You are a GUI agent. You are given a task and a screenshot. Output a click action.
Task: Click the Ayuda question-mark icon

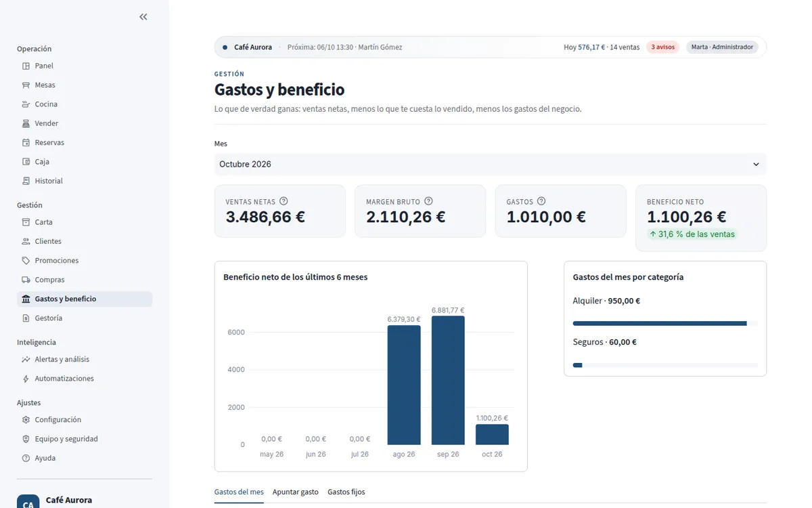26,458
